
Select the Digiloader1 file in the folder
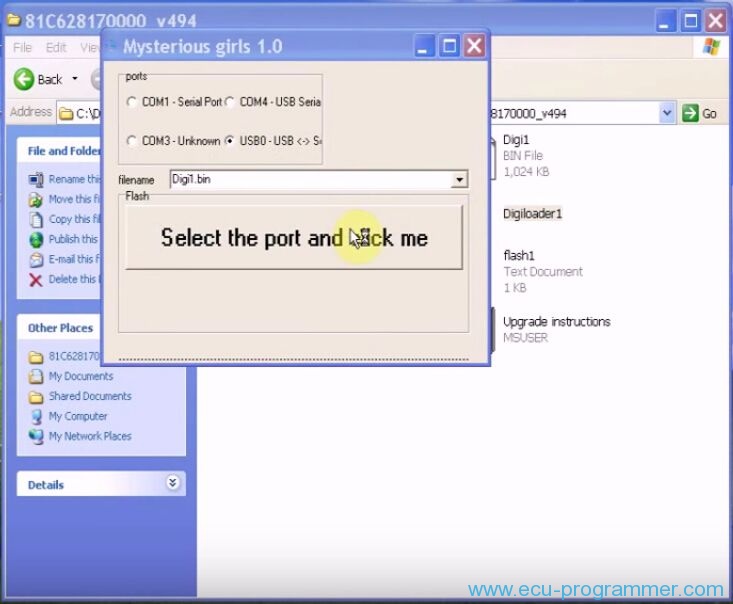(x=532, y=213)
